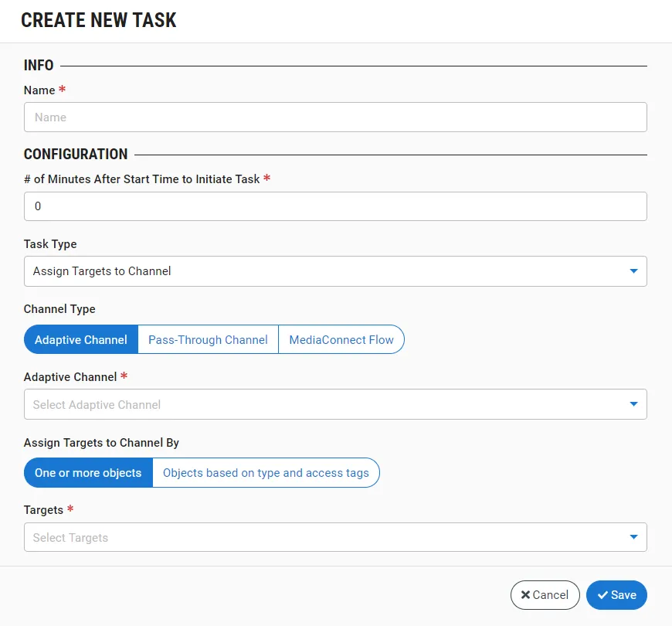Click the minutes after start time field
This screenshot has height=626, width=672.
pyautogui.click(x=335, y=206)
